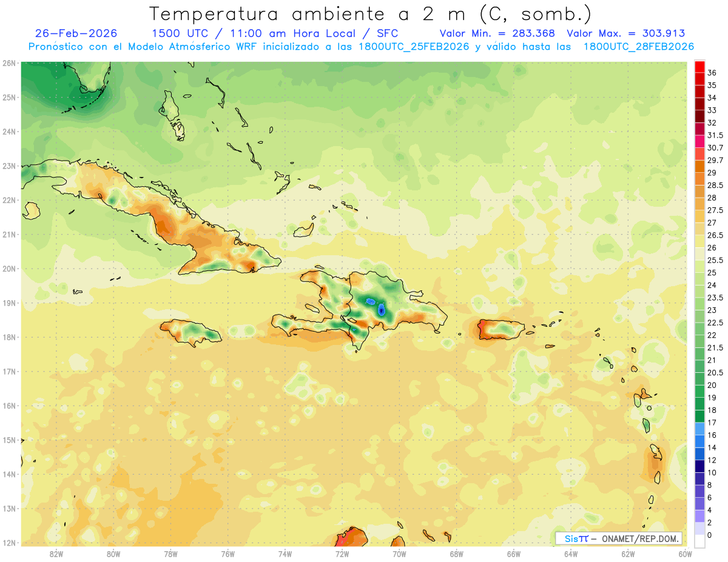This screenshot has width=728, height=562.
Task: Click blue legend swatch between 14 and 16
Action: tap(699, 441)
